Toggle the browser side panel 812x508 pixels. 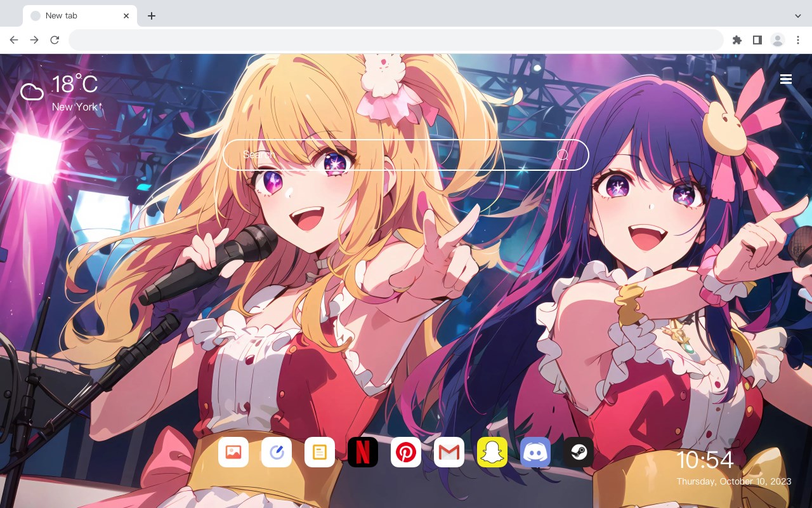tap(757, 40)
